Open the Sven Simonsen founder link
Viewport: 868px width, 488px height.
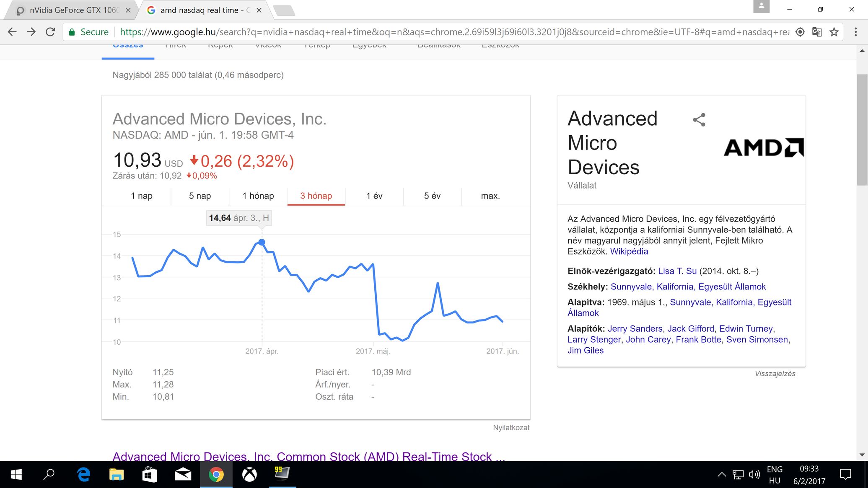pyautogui.click(x=757, y=340)
